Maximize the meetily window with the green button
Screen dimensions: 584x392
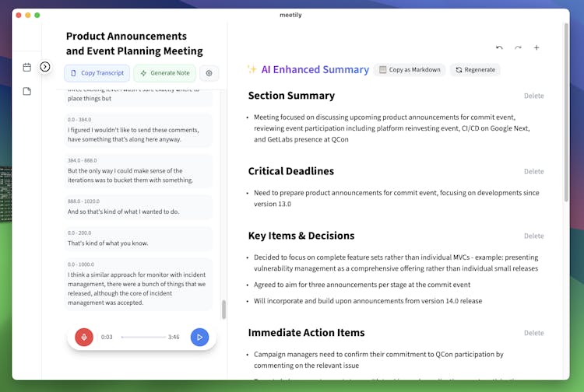click(37, 16)
